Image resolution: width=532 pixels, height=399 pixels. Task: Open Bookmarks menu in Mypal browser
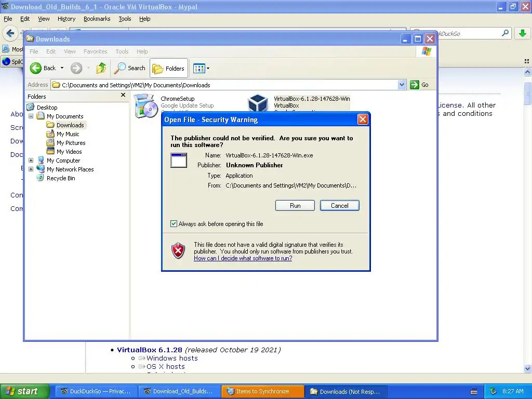pyautogui.click(x=97, y=19)
